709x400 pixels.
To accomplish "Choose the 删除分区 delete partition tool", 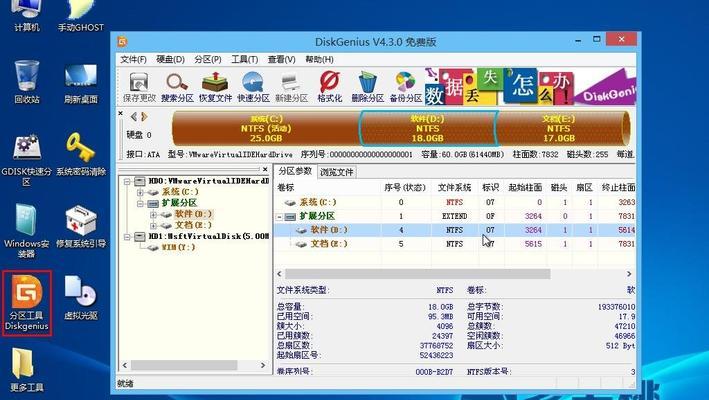I will [368, 86].
